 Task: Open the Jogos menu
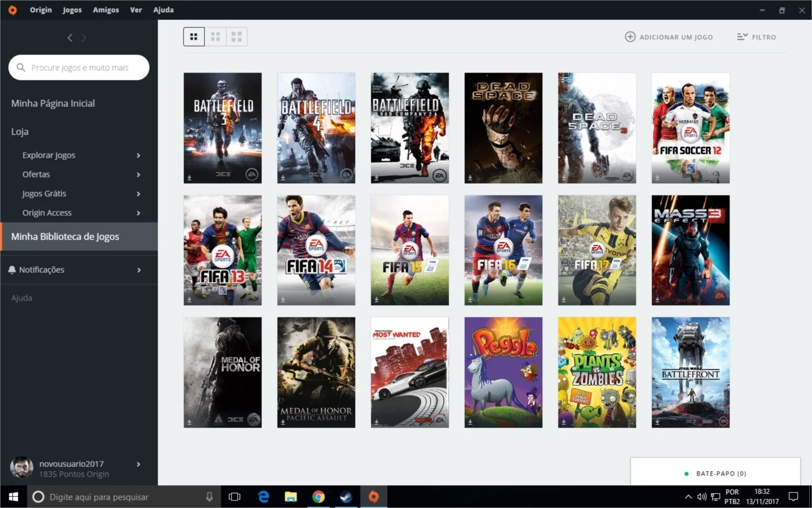click(x=72, y=10)
